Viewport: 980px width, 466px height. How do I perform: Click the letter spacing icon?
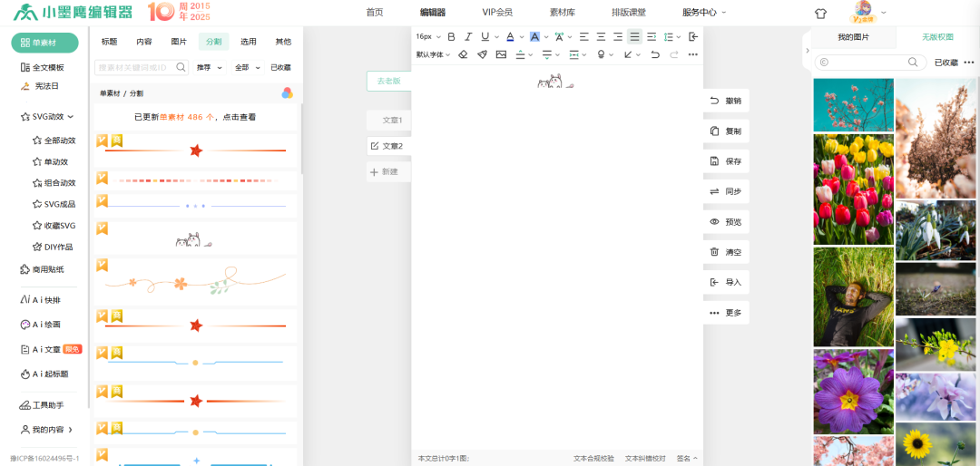coord(559,37)
